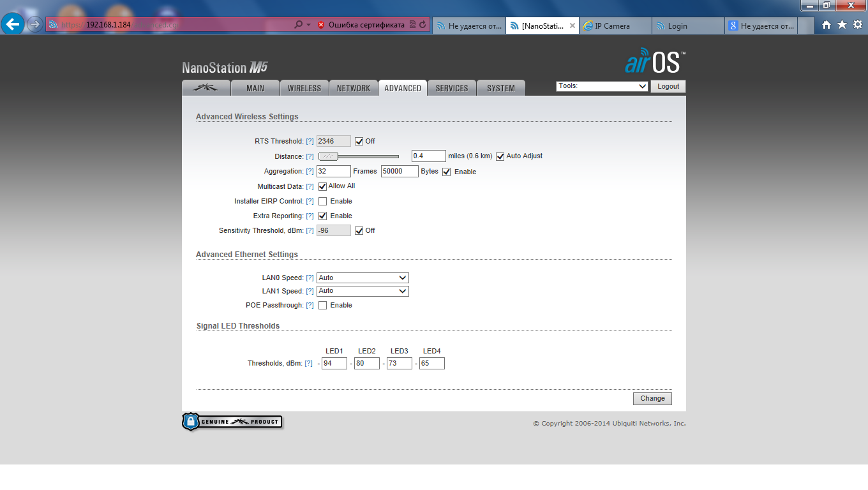This screenshot has height=490, width=868.
Task: Open Distance help [?] link
Action: point(310,156)
